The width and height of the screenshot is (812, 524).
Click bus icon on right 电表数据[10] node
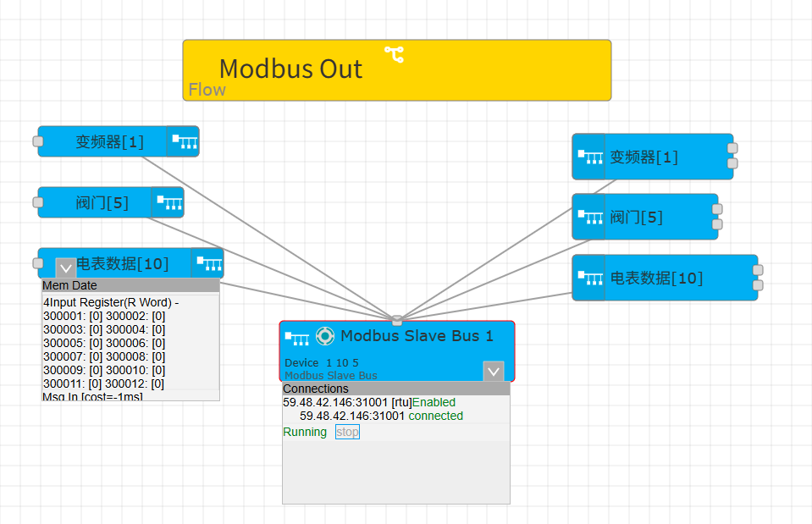[590, 278]
